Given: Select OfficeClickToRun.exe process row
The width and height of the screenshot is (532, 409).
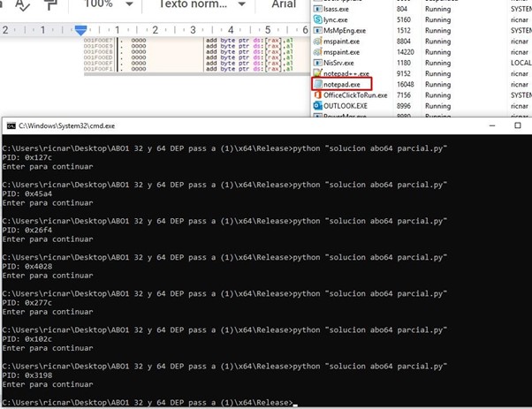Looking at the screenshot, I should (422, 95).
